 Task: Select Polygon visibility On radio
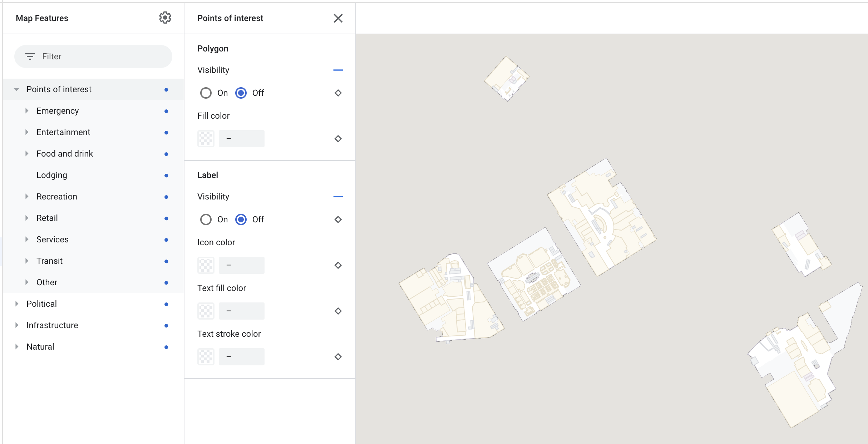206,93
